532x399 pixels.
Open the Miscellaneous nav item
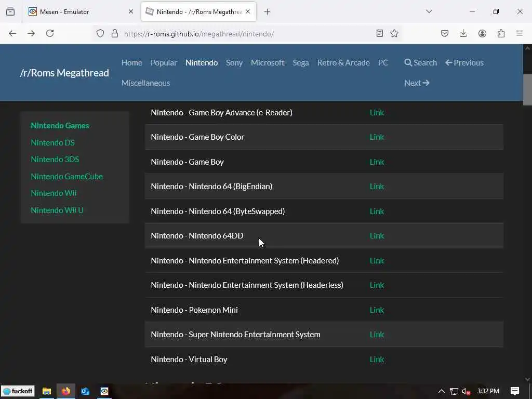click(x=145, y=83)
